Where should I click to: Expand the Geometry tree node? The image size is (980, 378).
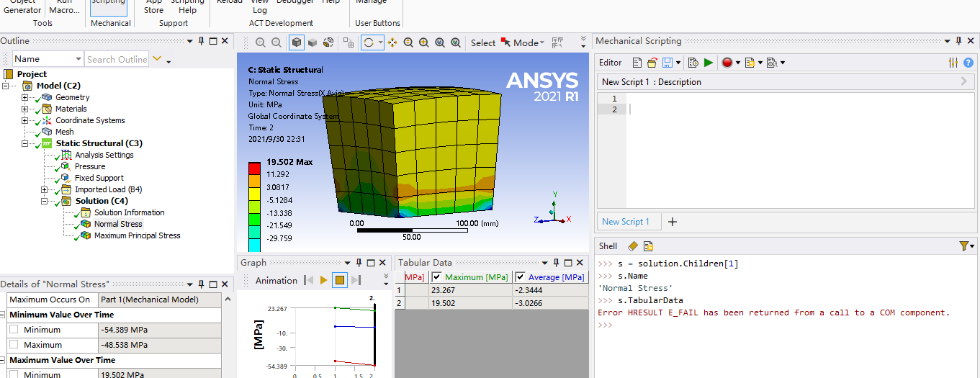click(25, 97)
